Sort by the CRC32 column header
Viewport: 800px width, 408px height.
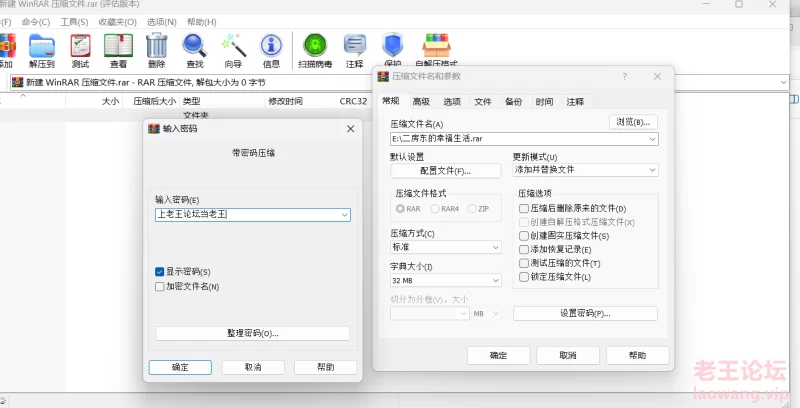[353, 101]
